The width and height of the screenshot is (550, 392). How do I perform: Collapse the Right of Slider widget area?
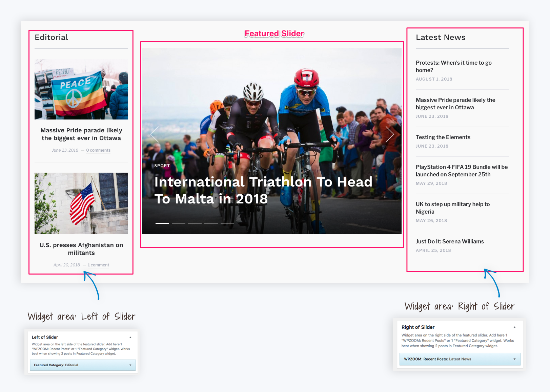tap(514, 327)
